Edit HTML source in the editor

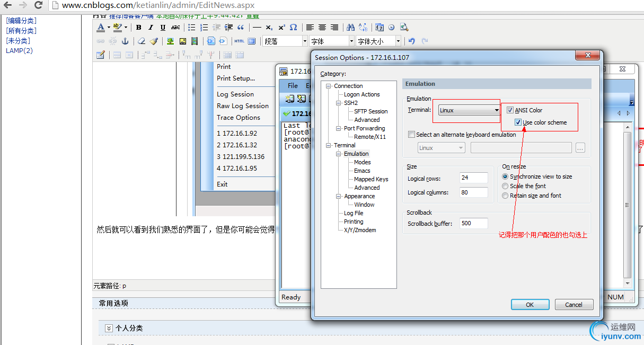point(240,41)
